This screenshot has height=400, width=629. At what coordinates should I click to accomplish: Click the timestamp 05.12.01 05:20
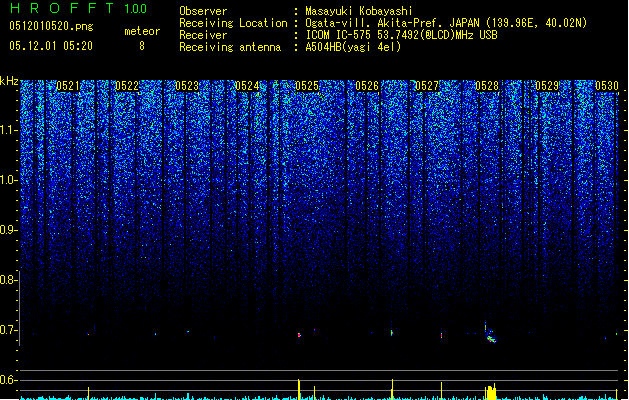click(51, 46)
